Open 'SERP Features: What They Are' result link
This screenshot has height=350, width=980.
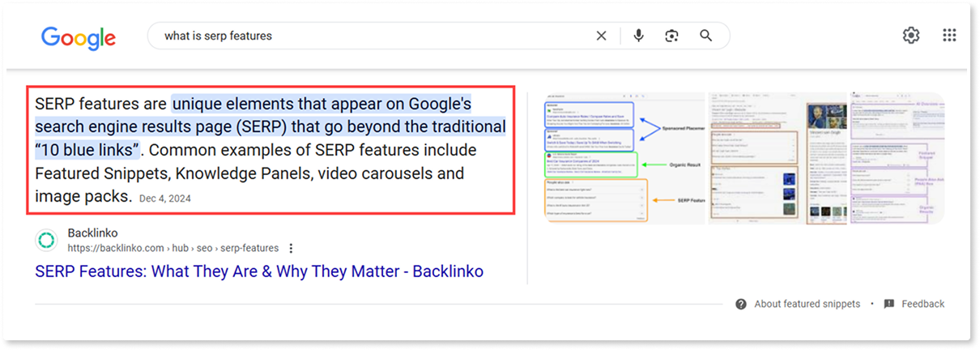[259, 271]
